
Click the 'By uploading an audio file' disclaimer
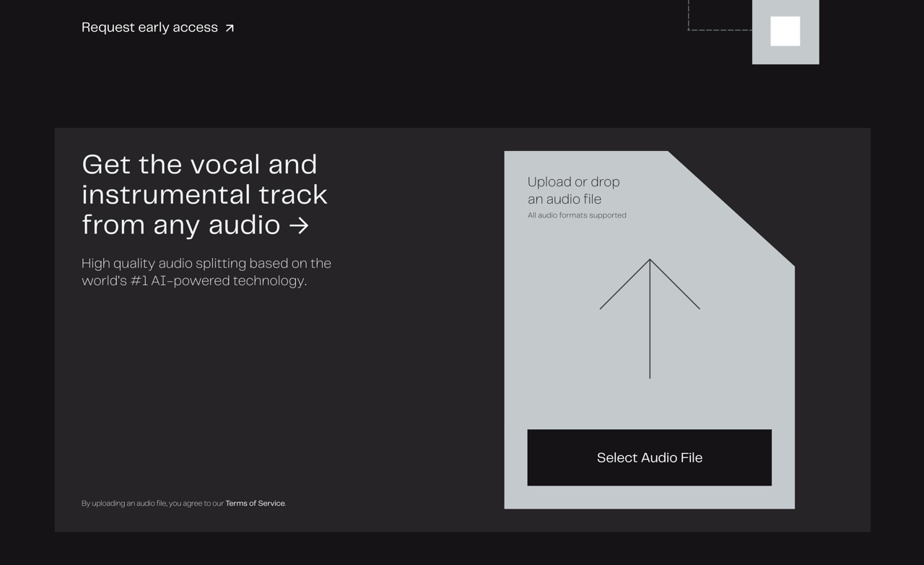[x=152, y=504]
